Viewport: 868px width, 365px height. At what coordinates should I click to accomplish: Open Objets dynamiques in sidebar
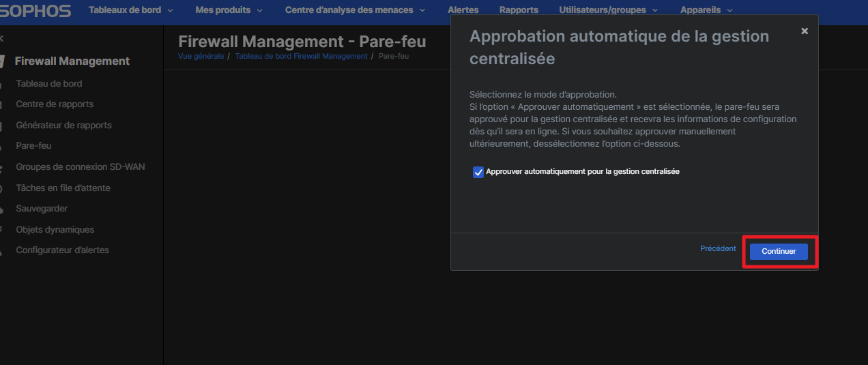tap(55, 230)
